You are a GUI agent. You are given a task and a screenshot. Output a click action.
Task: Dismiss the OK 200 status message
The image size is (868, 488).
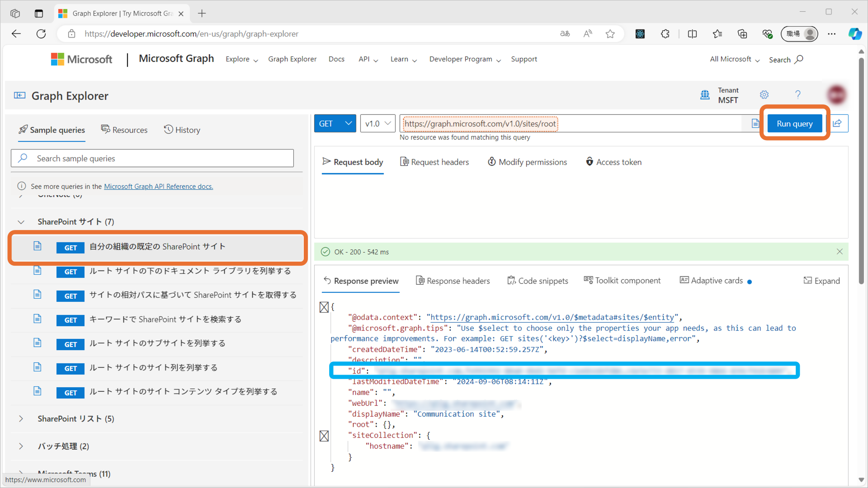tap(840, 252)
